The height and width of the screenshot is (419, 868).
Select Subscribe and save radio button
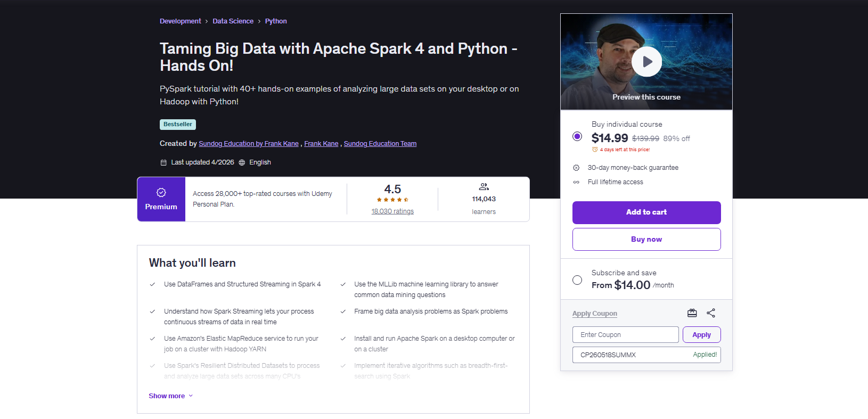click(577, 280)
